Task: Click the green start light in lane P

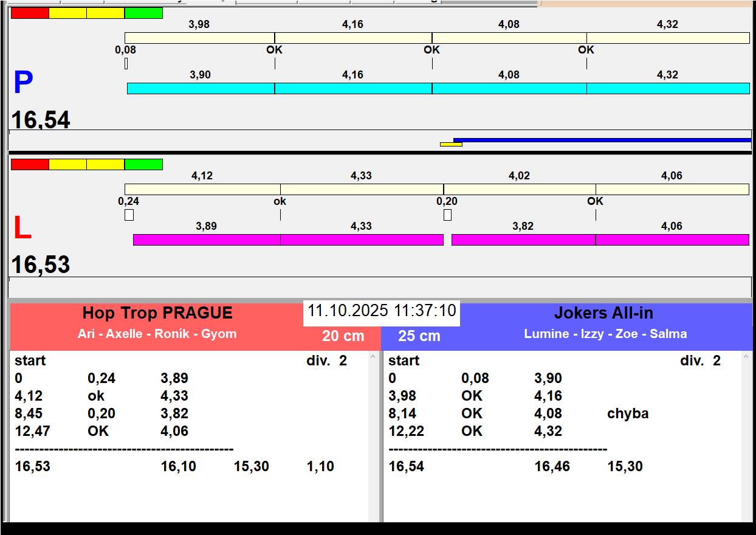Action: coord(143,13)
